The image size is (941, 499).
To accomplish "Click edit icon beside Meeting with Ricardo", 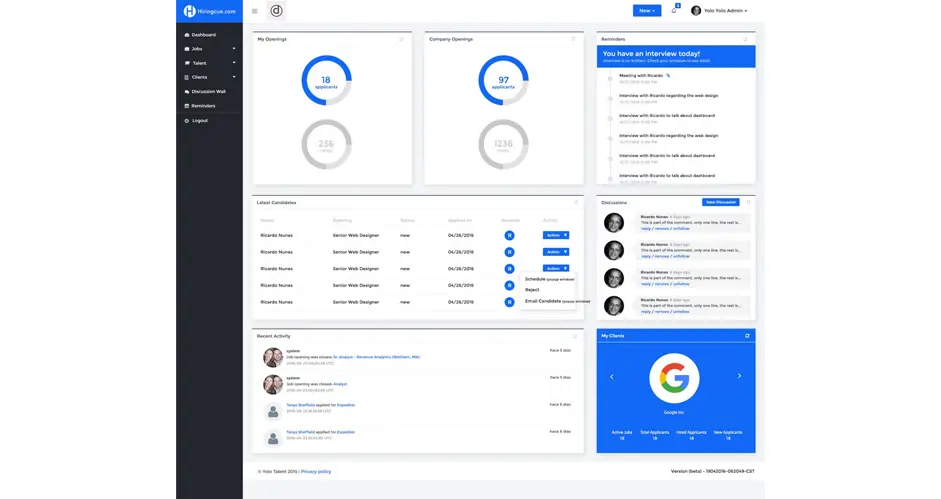I will coord(668,75).
